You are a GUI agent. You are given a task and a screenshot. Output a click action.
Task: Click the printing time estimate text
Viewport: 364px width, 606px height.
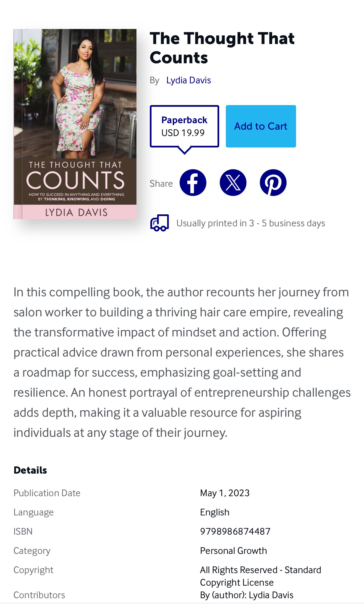tap(251, 223)
